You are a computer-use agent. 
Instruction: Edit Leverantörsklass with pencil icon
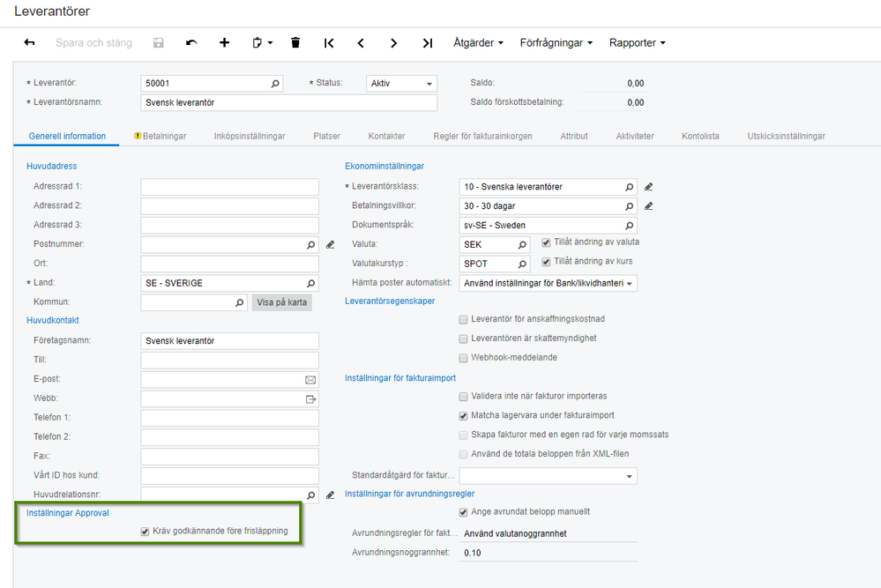(648, 187)
